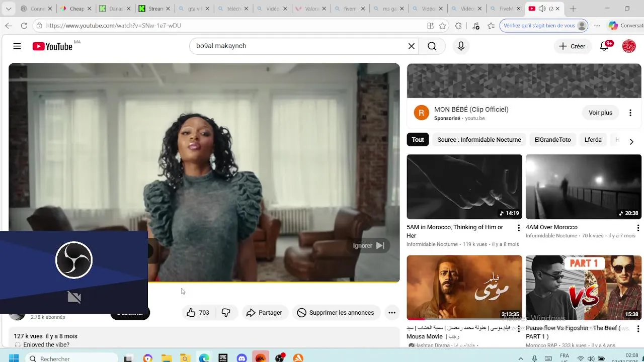Open 4AM Over Morocco video thumbnail
This screenshot has width=644, height=362.
point(584,187)
